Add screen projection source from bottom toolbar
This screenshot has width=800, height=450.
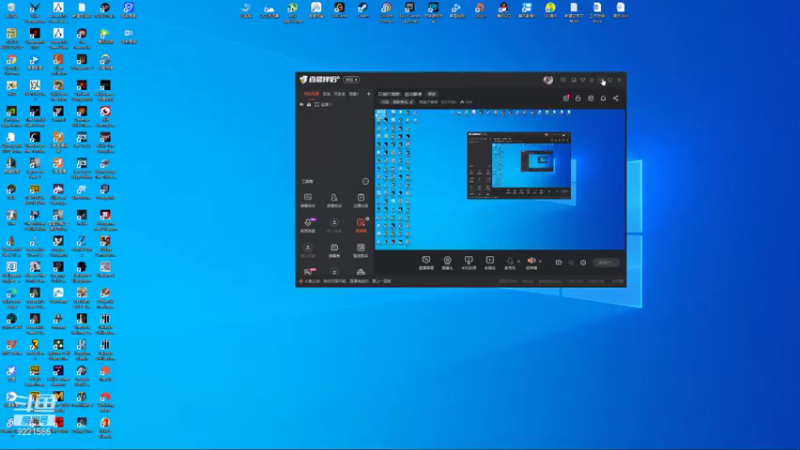click(468, 263)
